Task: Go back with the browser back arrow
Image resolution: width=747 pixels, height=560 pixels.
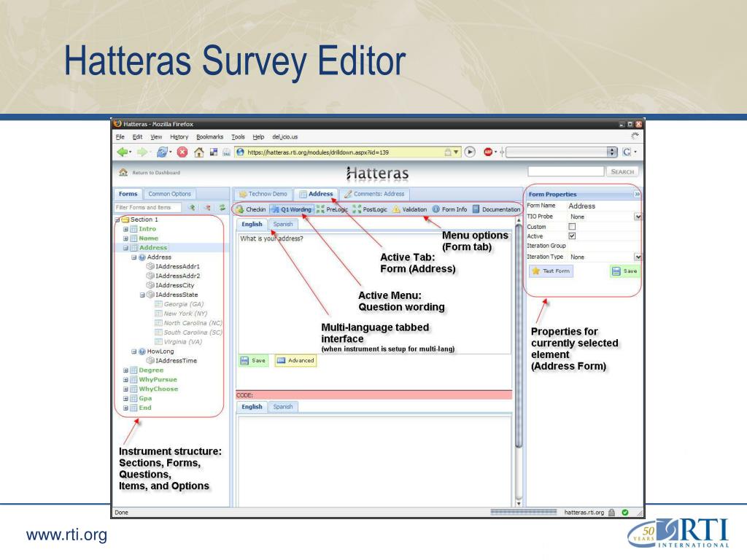Action: tap(123, 152)
